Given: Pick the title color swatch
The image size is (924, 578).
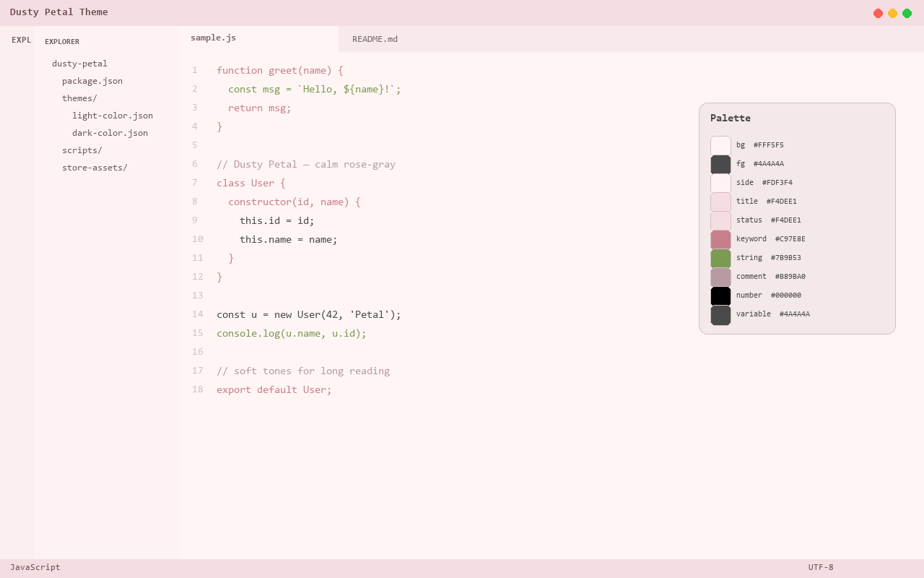Looking at the screenshot, I should point(720,202).
